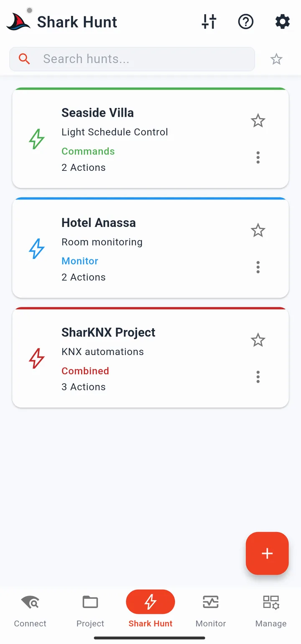Open three-dot menu for Hotel Anassa
This screenshot has width=301, height=644.
coord(258,267)
